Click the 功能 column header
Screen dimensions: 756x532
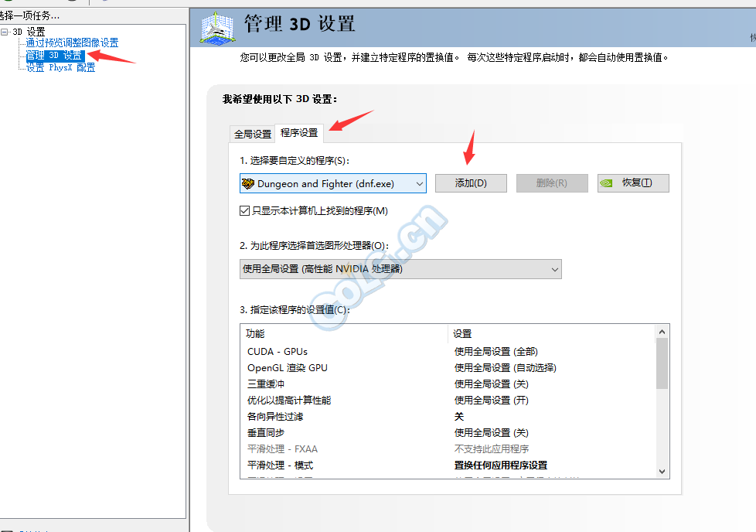[255, 334]
